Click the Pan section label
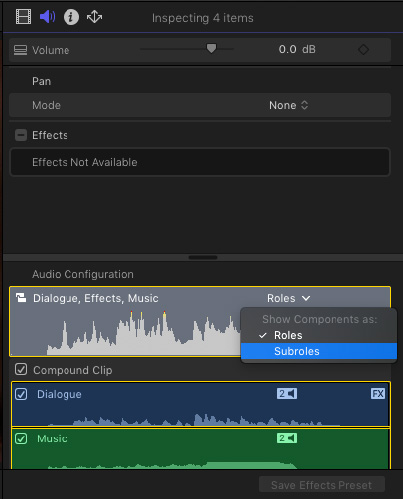Viewport: 403px width, 499px height. (x=42, y=81)
